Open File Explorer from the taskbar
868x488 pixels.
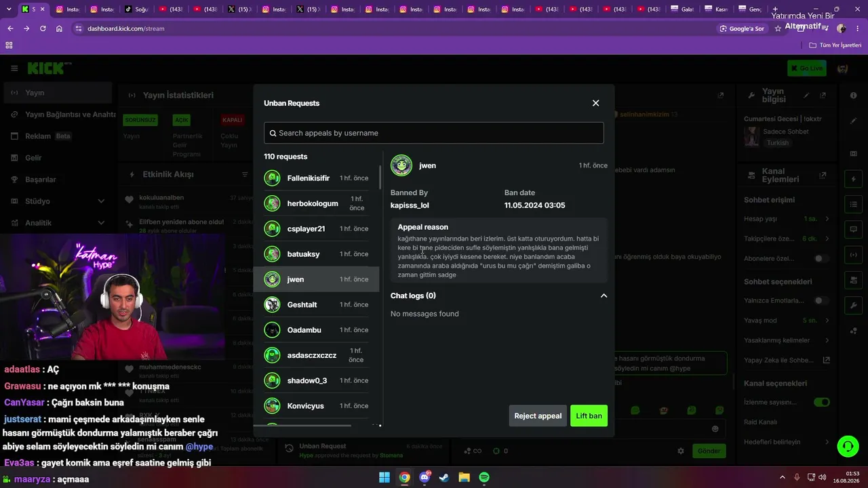pos(465,477)
